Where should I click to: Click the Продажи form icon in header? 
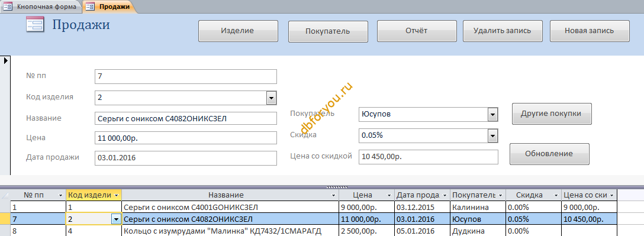[x=35, y=25]
